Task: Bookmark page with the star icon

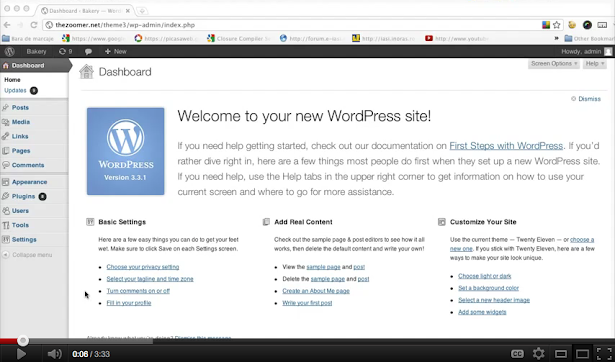Action: point(557,25)
